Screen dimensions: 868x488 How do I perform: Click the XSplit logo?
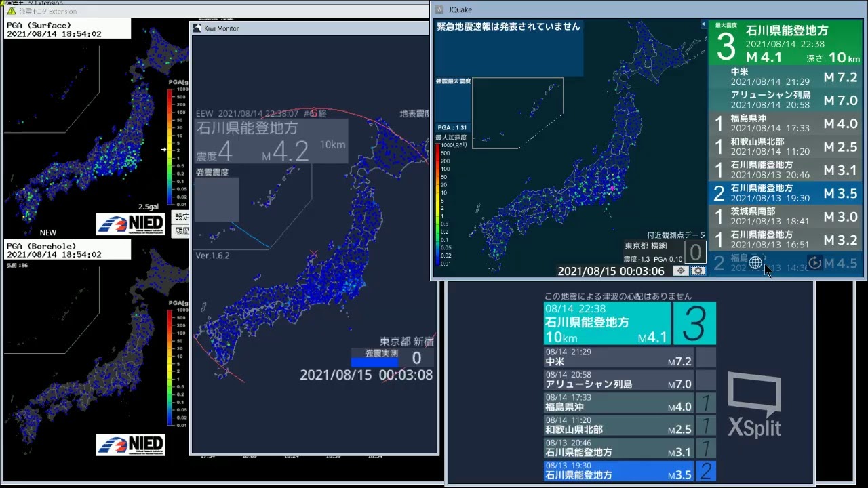tap(754, 405)
